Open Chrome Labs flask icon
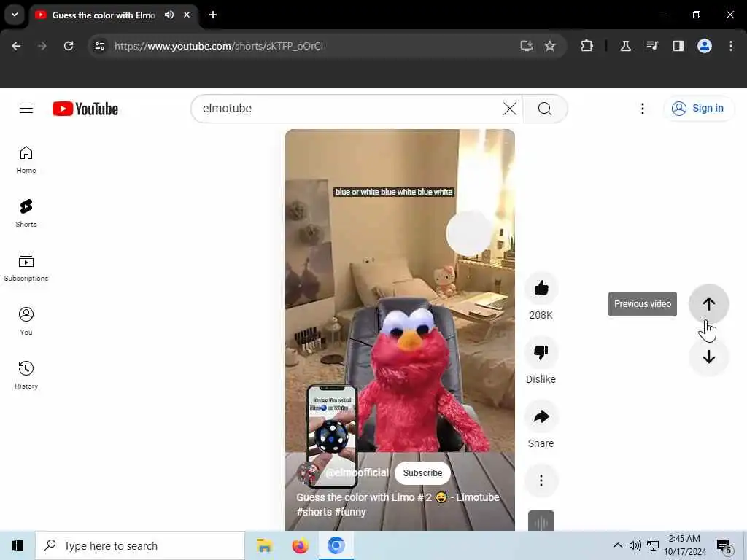Viewport: 747px width, 560px height. point(625,46)
